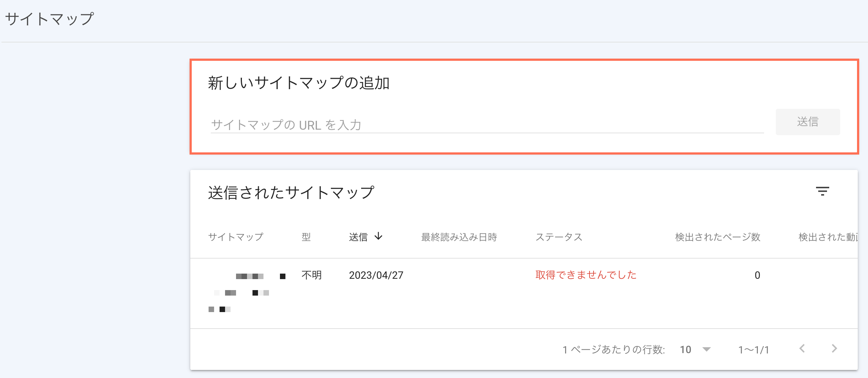Open the rows-per-page dropdown arrow

(x=706, y=350)
